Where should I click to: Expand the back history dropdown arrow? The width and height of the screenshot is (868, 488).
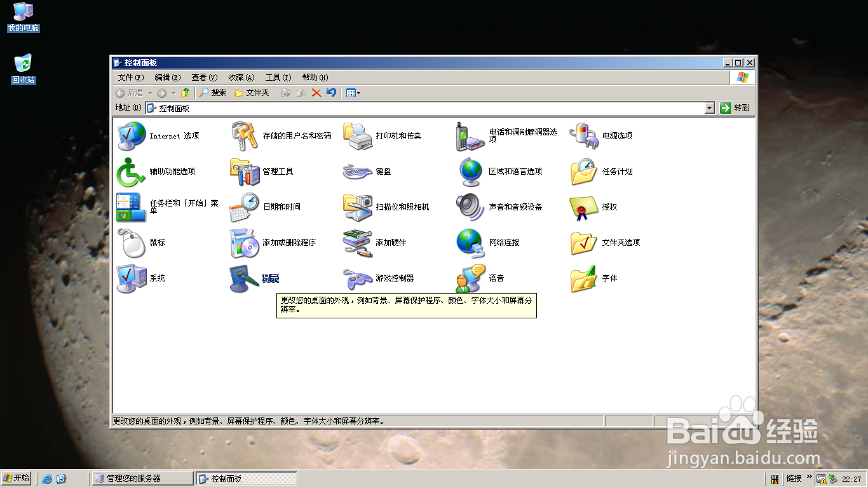point(151,93)
